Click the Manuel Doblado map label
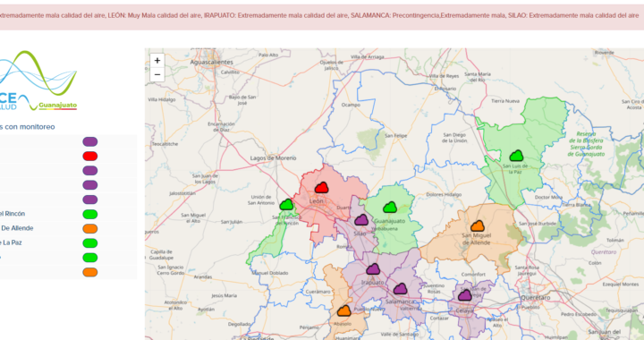Viewport: 644px width, 340px height. click(x=270, y=273)
